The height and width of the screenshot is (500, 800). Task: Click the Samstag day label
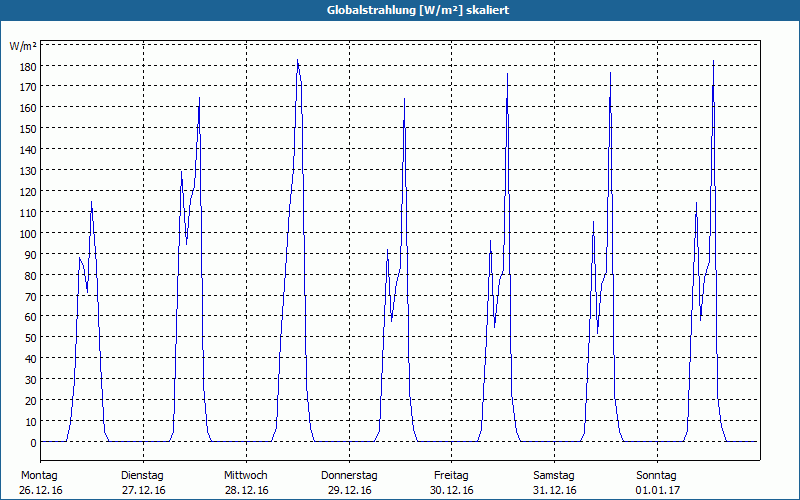(554, 476)
